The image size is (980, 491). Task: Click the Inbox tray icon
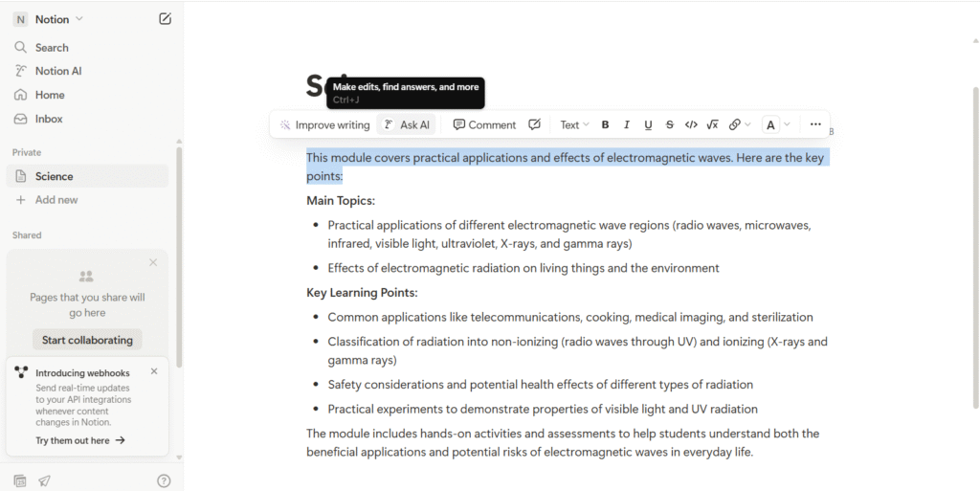pos(21,119)
